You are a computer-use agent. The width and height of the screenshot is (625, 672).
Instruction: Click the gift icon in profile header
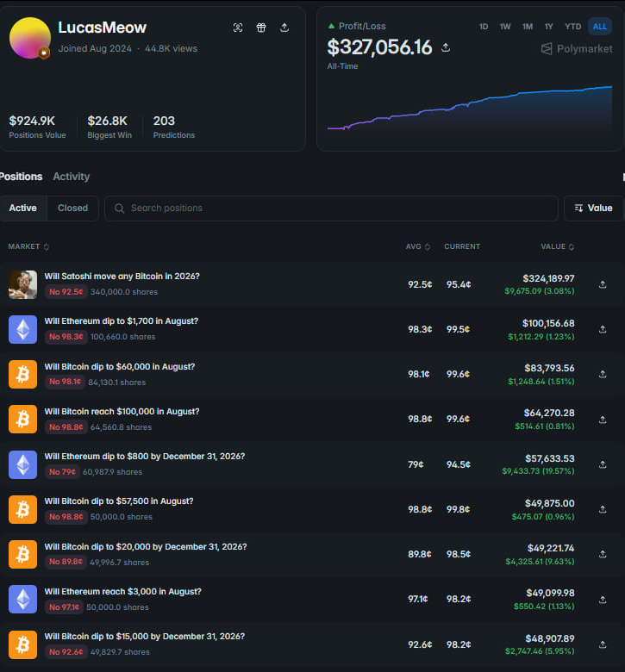(x=261, y=28)
